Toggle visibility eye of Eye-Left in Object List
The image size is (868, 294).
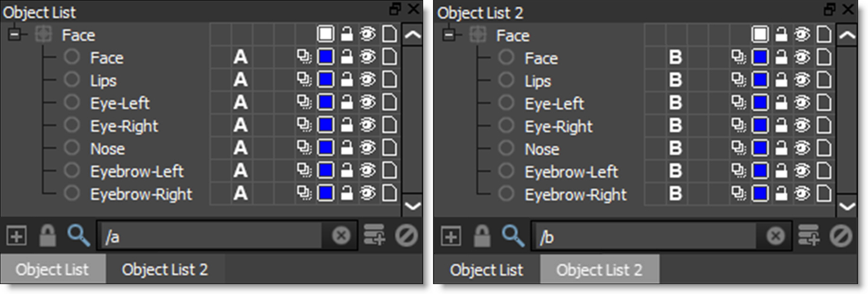pos(367,102)
